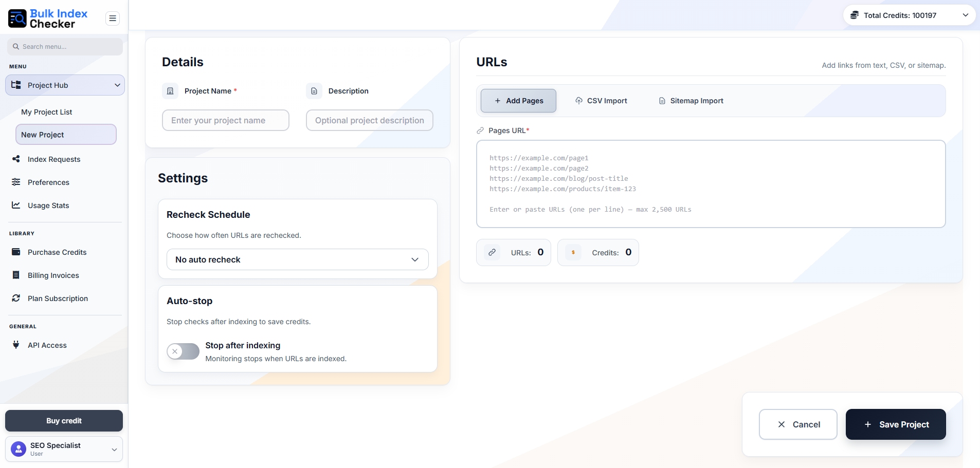The height and width of the screenshot is (468, 980).
Task: Click the Recheck Schedule heading
Action: (x=208, y=215)
